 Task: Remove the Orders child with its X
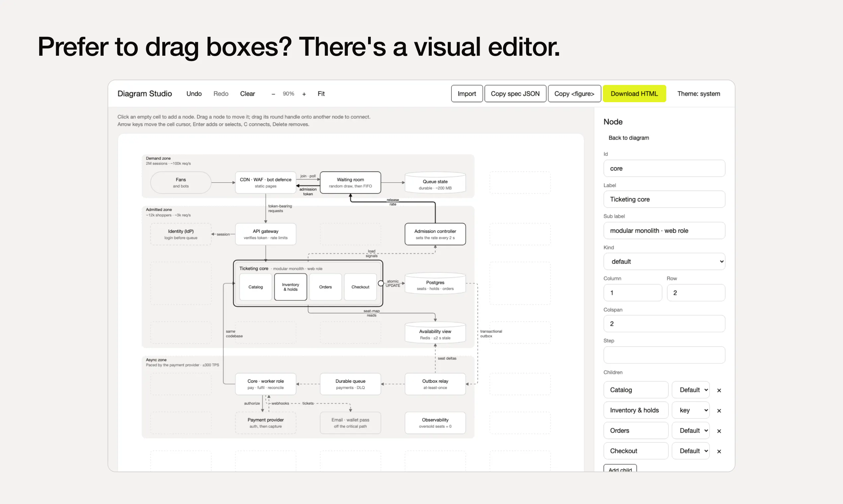(x=719, y=431)
